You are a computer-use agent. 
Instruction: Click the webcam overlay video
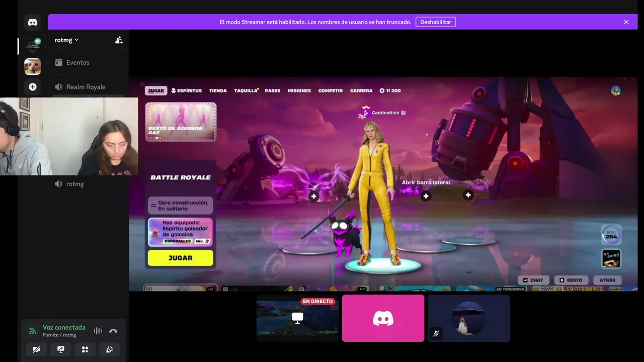pyautogui.click(x=69, y=136)
